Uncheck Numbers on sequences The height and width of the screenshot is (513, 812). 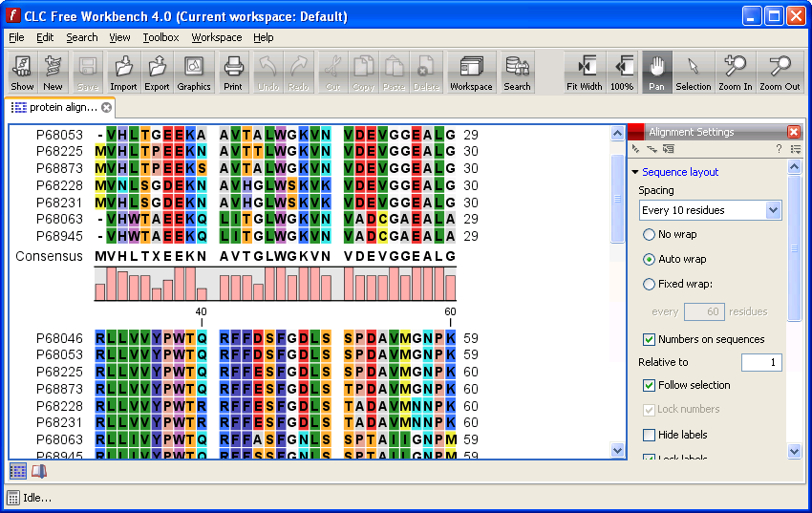[650, 339]
